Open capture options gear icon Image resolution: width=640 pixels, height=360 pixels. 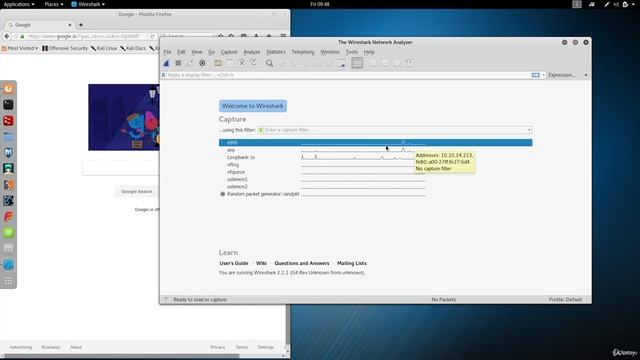click(202, 63)
